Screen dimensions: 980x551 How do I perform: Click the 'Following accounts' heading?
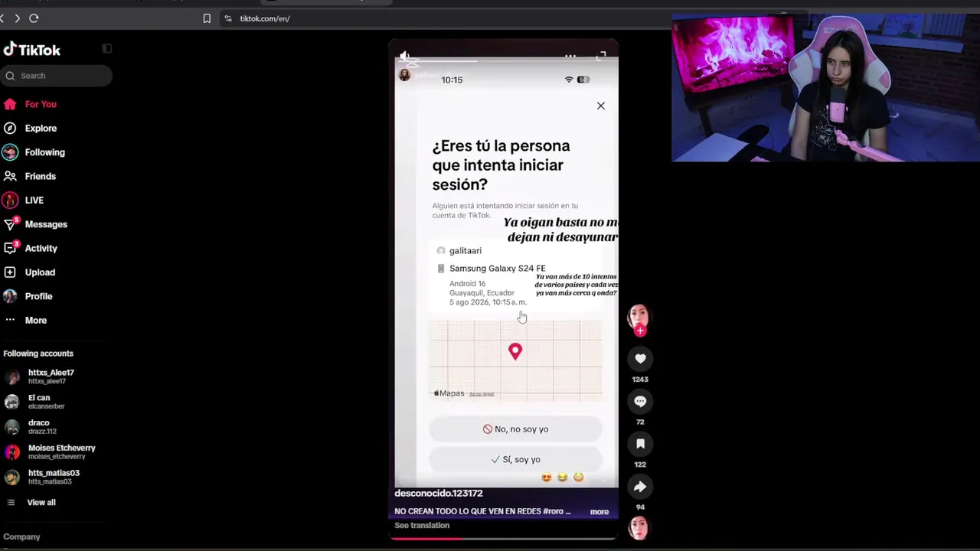38,354
